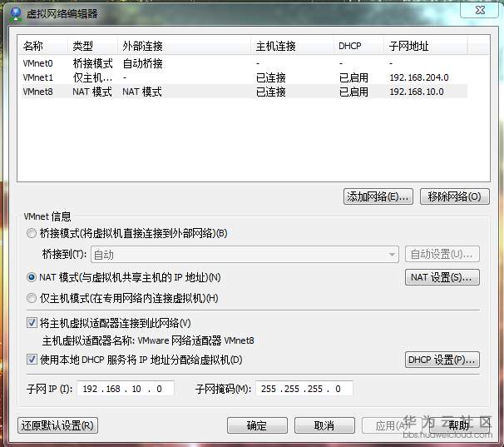504x447 pixels.
Task: Open the 桥接到 dropdown list
Action: pos(245,255)
